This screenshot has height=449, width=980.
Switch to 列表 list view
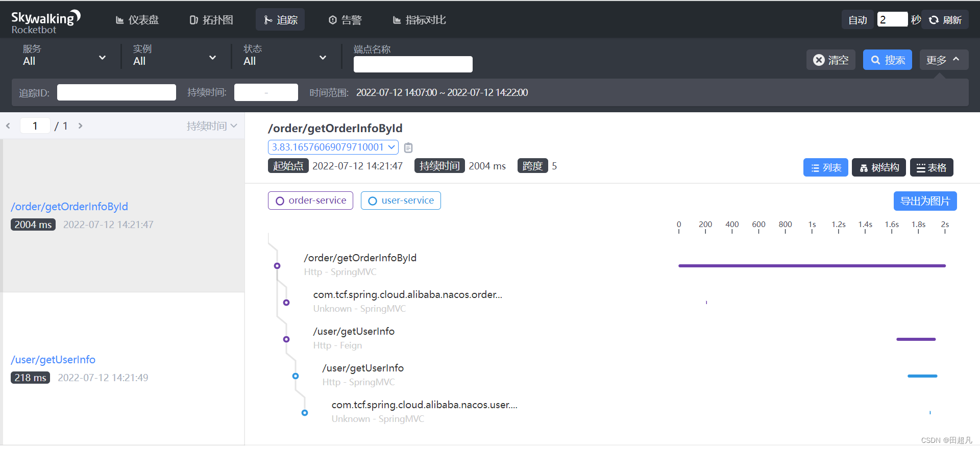825,167
